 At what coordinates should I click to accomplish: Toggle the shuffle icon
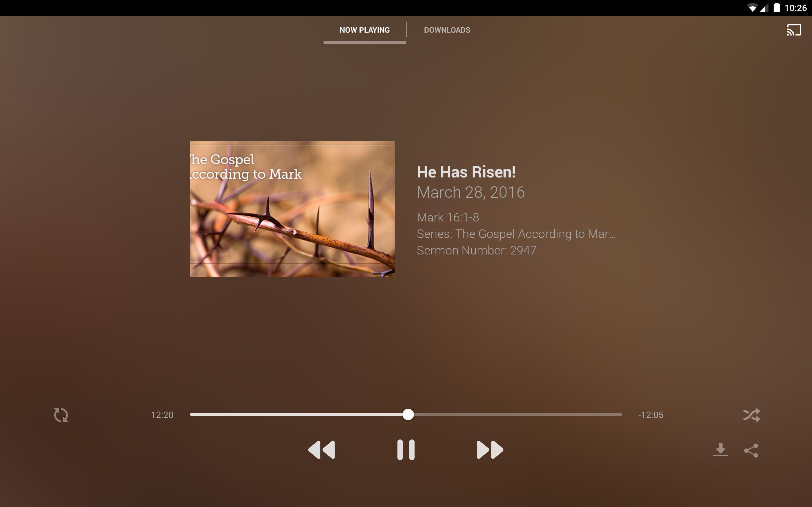pos(751,415)
